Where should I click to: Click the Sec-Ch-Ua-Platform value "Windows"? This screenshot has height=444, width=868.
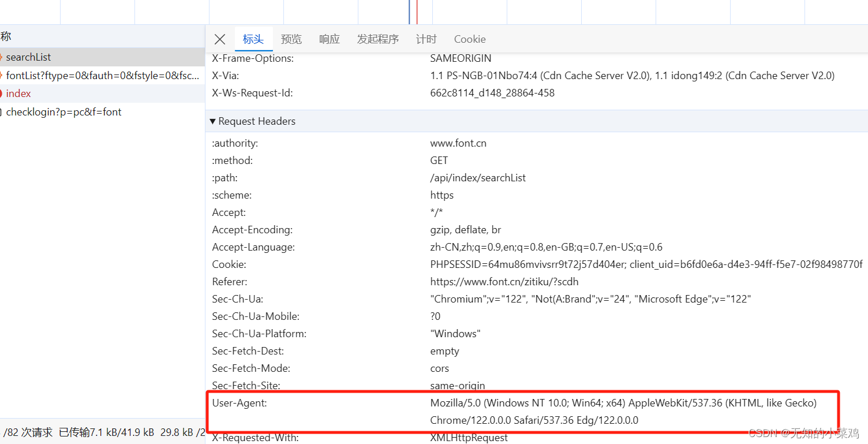point(455,334)
